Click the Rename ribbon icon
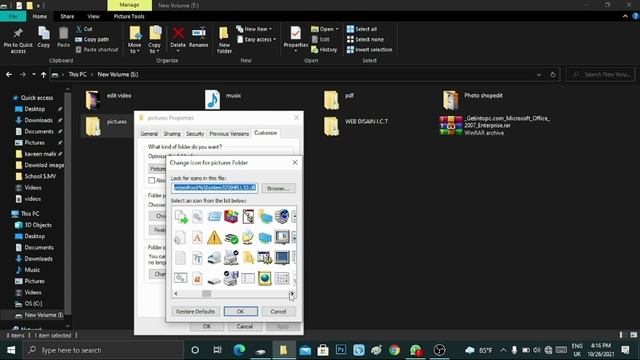The image size is (640, 360). tap(199, 37)
